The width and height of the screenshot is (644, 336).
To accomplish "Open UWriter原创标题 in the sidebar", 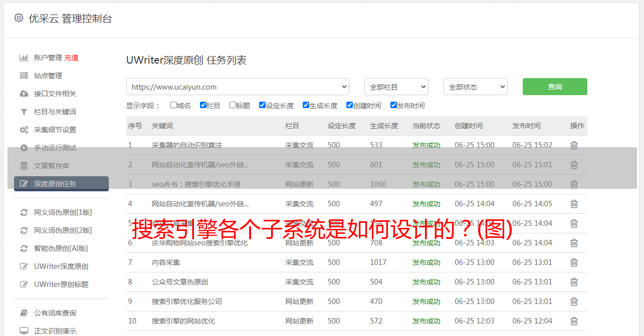I will 61,284.
